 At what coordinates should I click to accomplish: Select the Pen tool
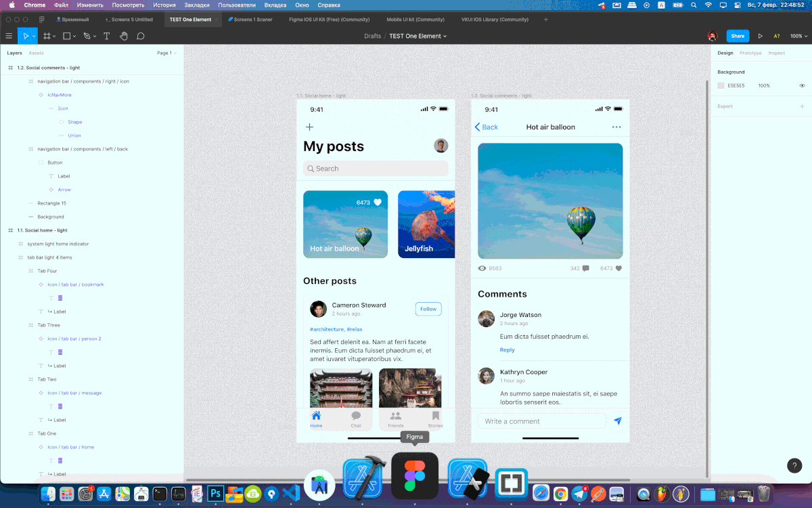tap(87, 36)
